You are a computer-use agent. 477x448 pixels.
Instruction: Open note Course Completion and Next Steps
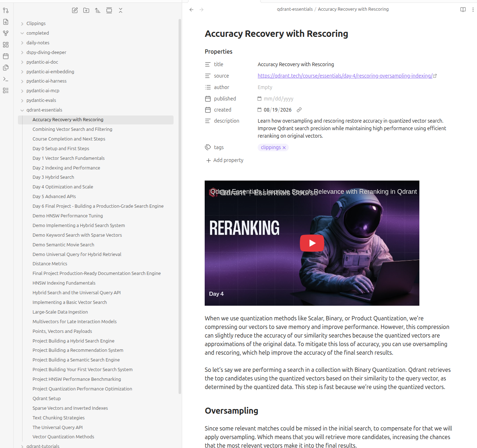(x=69, y=139)
